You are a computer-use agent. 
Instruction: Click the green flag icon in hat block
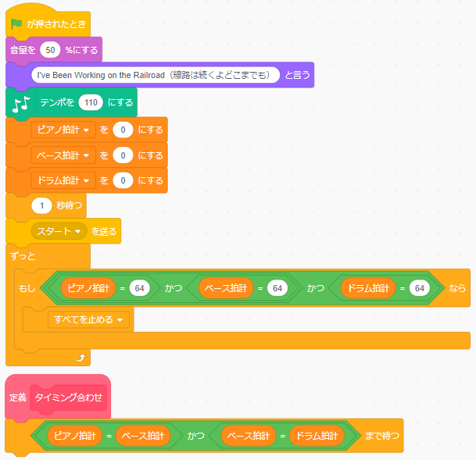(x=16, y=23)
